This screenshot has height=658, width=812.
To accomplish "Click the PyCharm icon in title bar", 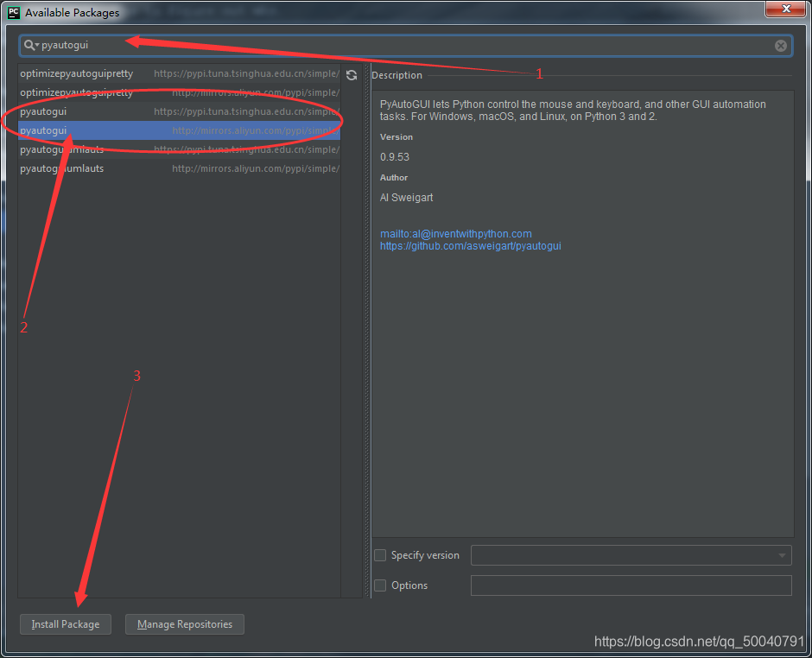I will pos(14,12).
